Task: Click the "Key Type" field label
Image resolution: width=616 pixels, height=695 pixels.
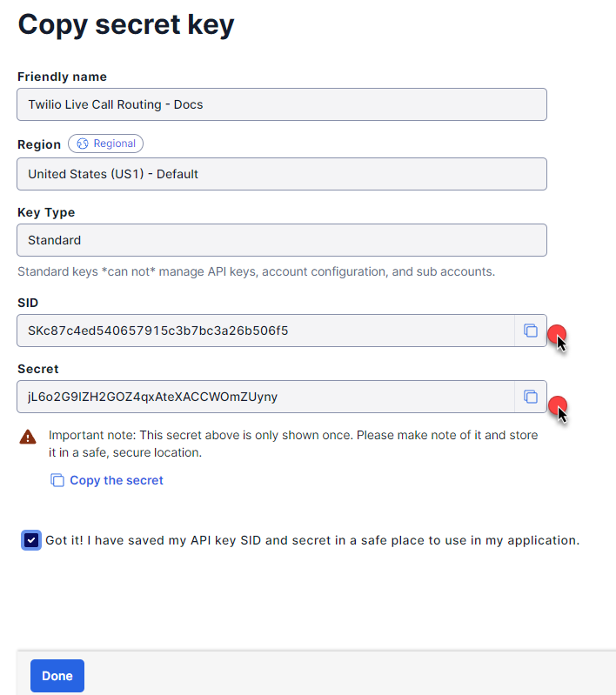Action: [46, 212]
